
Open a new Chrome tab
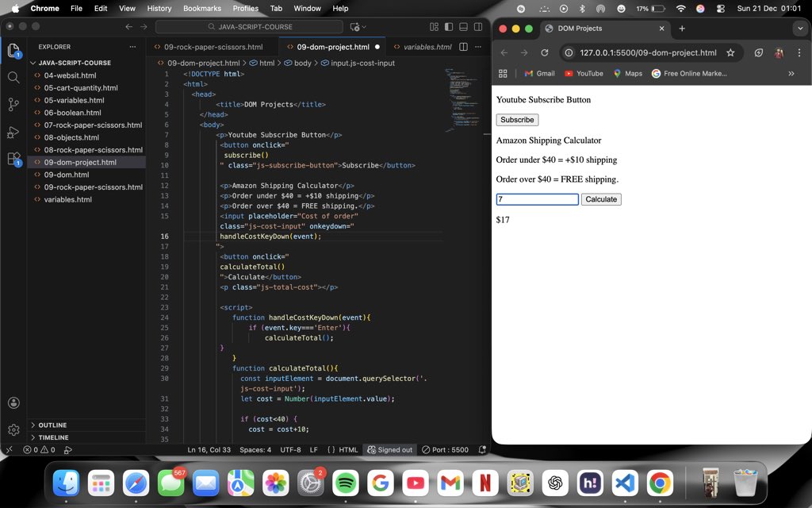[x=682, y=29]
